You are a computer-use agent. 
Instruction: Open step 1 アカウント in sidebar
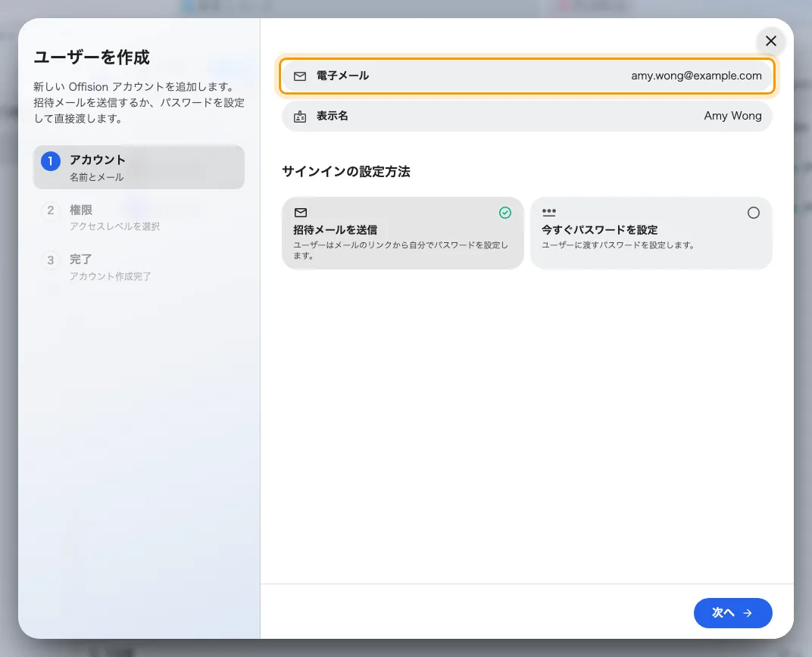click(139, 167)
